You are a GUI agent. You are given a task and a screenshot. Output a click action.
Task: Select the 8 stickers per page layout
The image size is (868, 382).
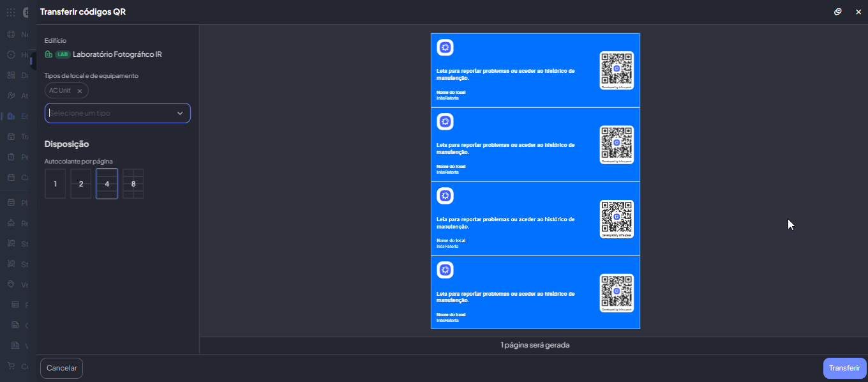pyautogui.click(x=133, y=184)
